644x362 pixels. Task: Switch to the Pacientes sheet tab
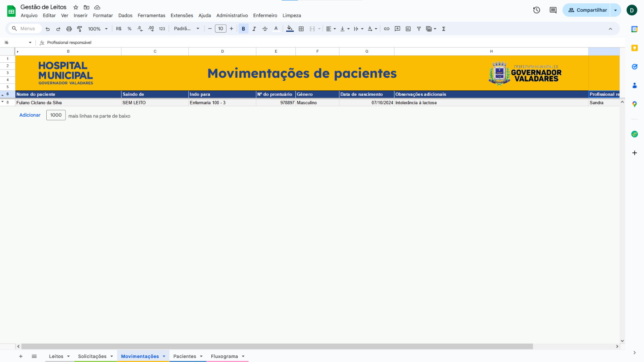[184, 356]
